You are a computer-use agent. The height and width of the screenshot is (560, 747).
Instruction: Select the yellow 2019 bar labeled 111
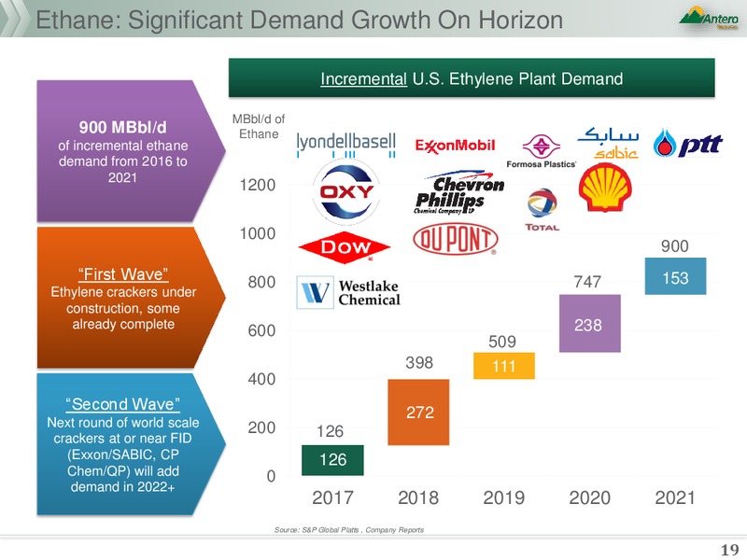pyautogui.click(x=504, y=366)
